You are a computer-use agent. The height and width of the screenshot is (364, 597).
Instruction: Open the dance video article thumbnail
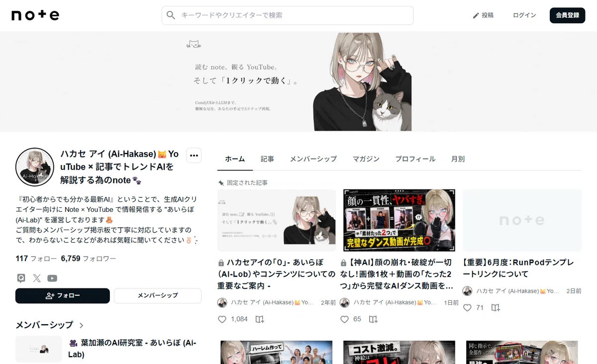point(399,220)
